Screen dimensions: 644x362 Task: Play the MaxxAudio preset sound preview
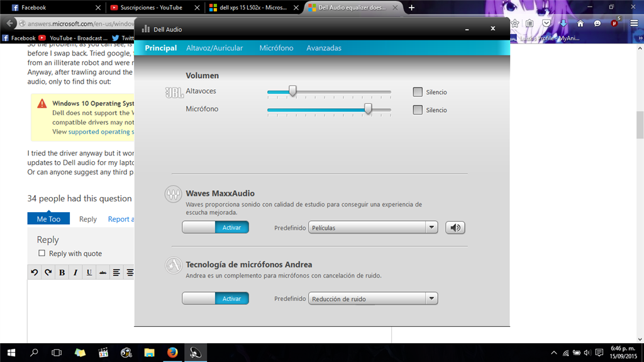coord(455,227)
